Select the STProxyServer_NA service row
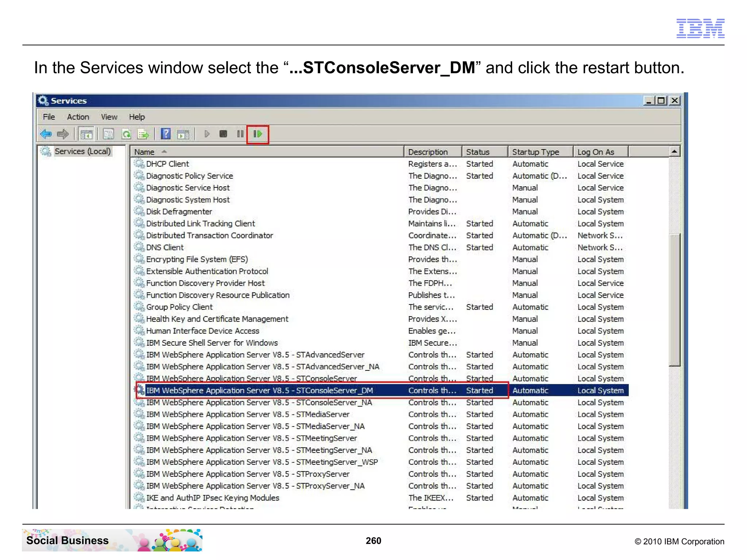Viewport: 747px width, 560px height. point(380,486)
